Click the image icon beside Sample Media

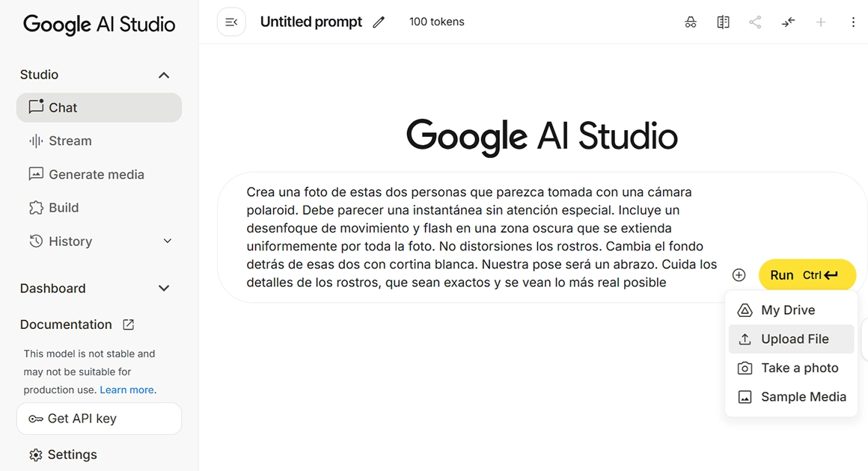pos(745,397)
